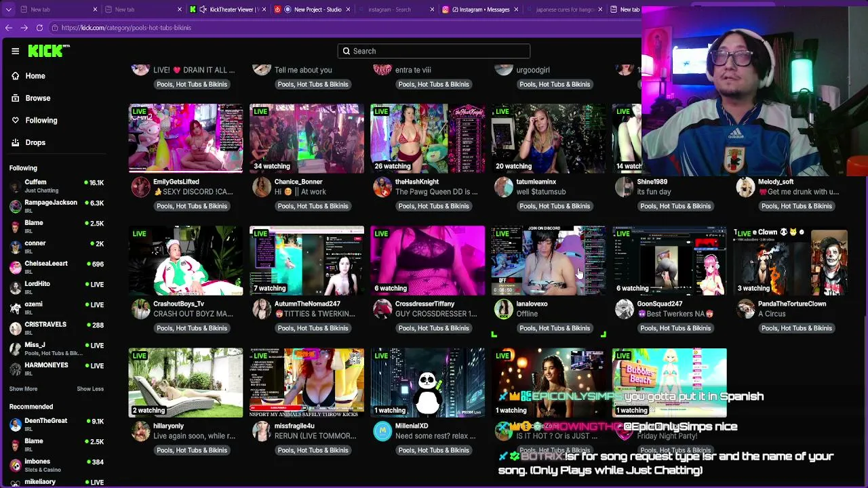This screenshot has width=868, height=488.
Task: Go back with the browser back arrow
Action: point(9,28)
